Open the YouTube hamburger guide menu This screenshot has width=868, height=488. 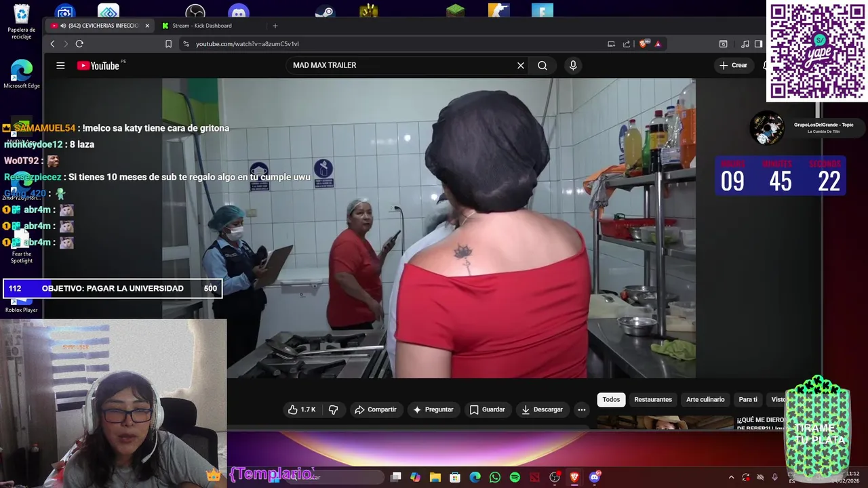click(x=60, y=66)
